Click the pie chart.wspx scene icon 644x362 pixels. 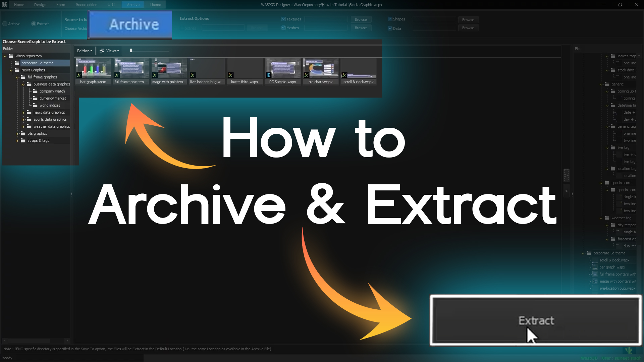(x=320, y=69)
